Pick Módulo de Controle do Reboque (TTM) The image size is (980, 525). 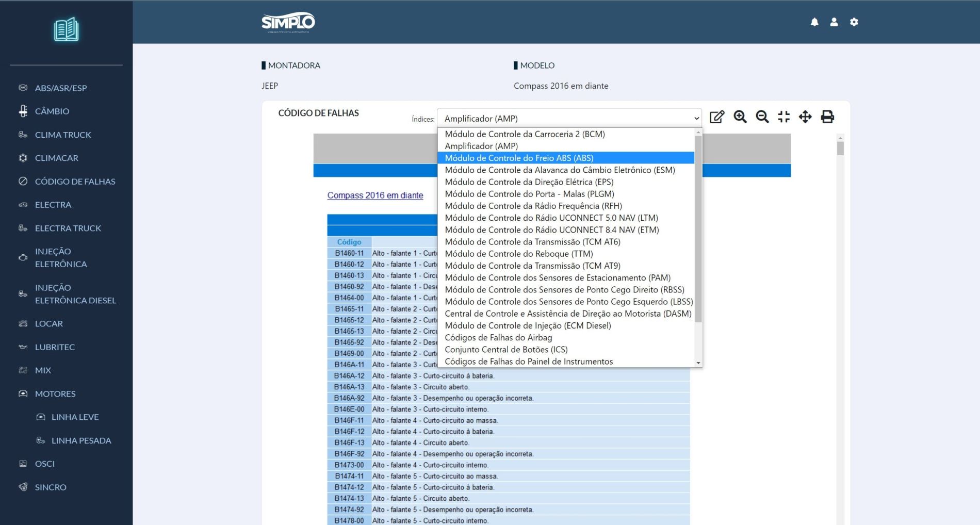pos(518,254)
